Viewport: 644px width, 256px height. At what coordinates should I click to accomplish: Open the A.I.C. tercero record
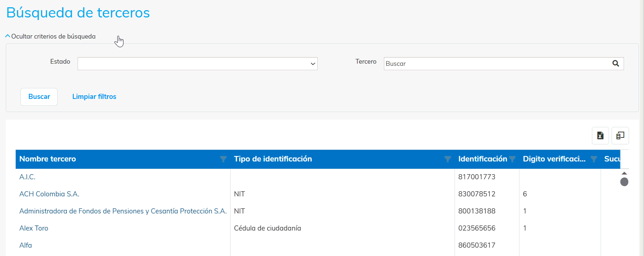27,177
